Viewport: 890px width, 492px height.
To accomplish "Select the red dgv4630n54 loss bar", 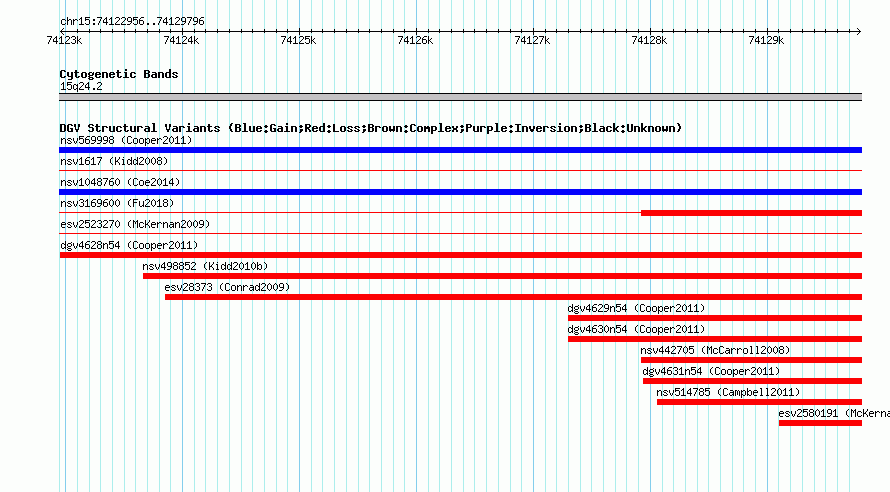I will (715, 339).
